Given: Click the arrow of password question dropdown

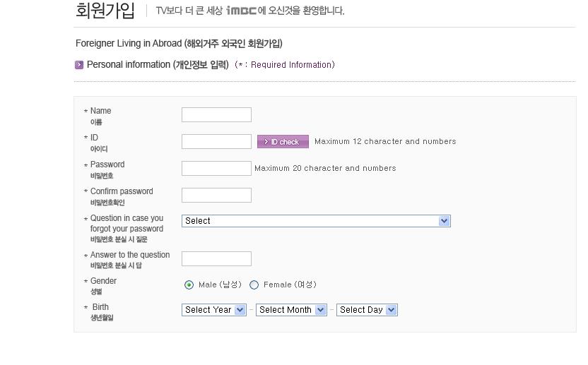Looking at the screenshot, I should pyautogui.click(x=444, y=221).
